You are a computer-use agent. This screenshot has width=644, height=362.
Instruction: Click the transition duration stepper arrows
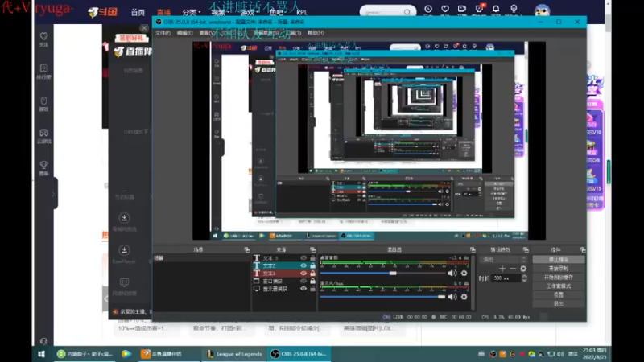pos(525,278)
